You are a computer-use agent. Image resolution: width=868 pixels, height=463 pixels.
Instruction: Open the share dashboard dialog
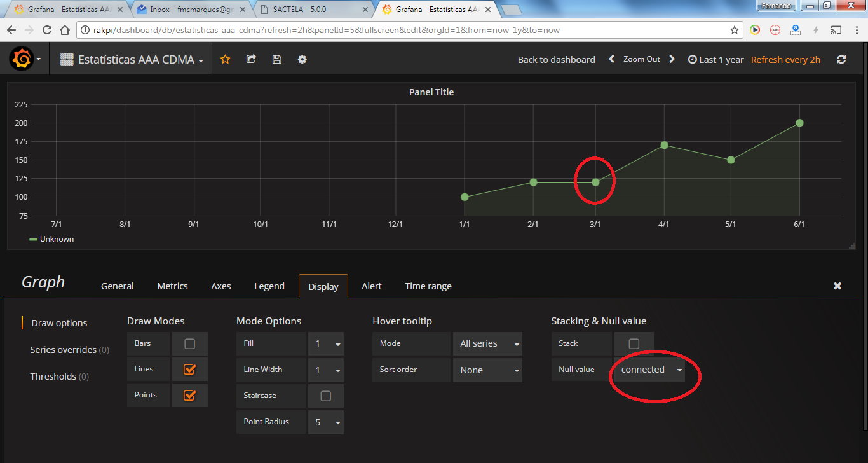pos(250,59)
